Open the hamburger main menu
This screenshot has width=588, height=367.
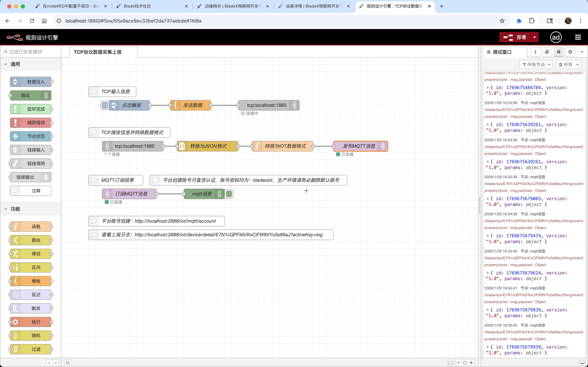pos(578,37)
